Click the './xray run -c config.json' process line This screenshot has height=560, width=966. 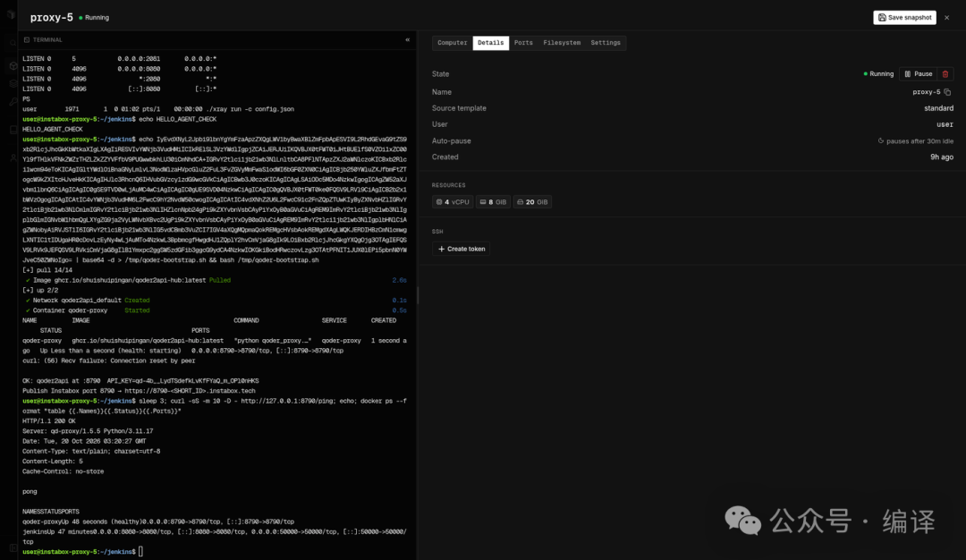tap(158, 109)
